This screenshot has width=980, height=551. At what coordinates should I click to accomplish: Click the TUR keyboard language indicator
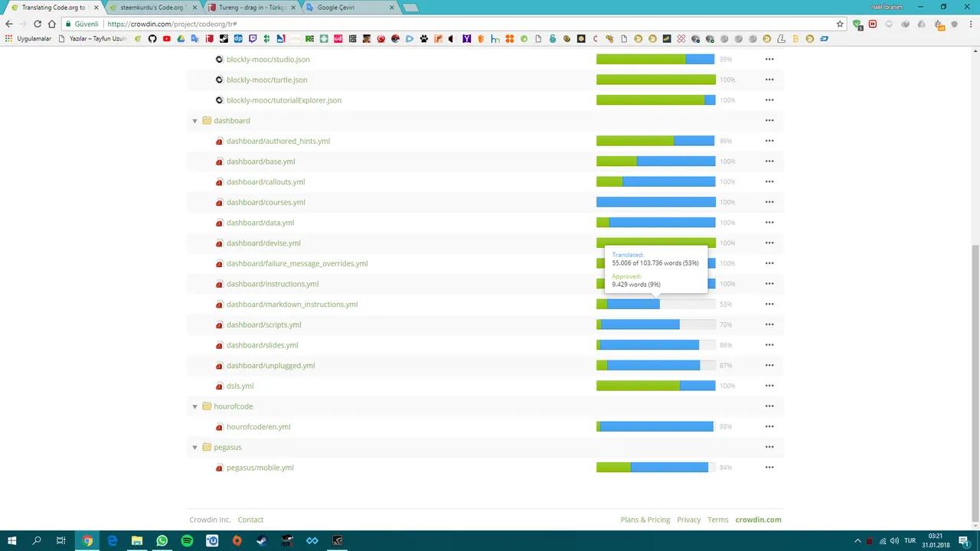click(x=910, y=541)
